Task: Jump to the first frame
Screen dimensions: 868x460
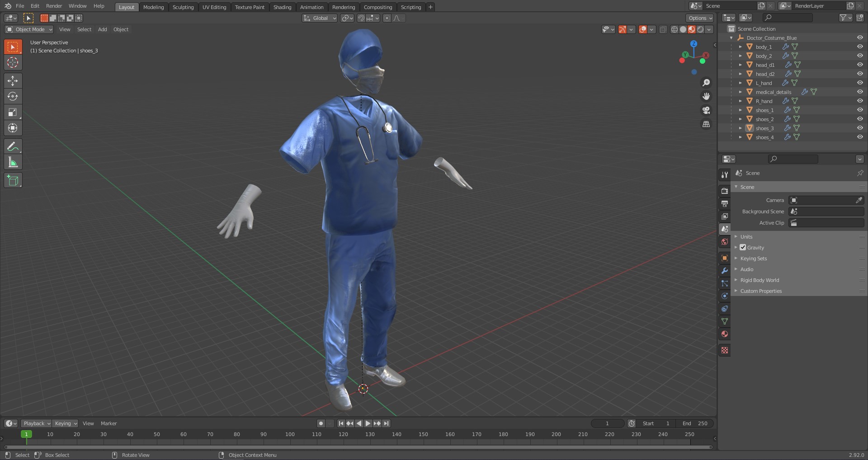Action: pyautogui.click(x=341, y=423)
